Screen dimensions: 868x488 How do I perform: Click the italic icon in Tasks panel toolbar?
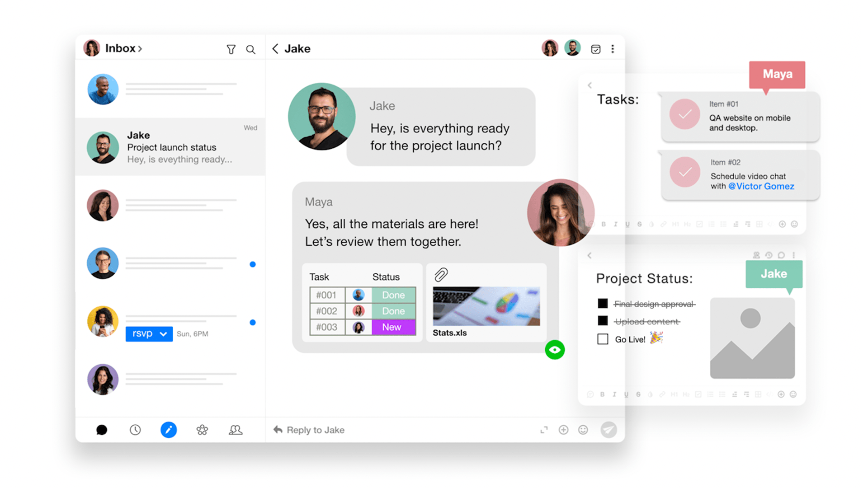click(616, 224)
